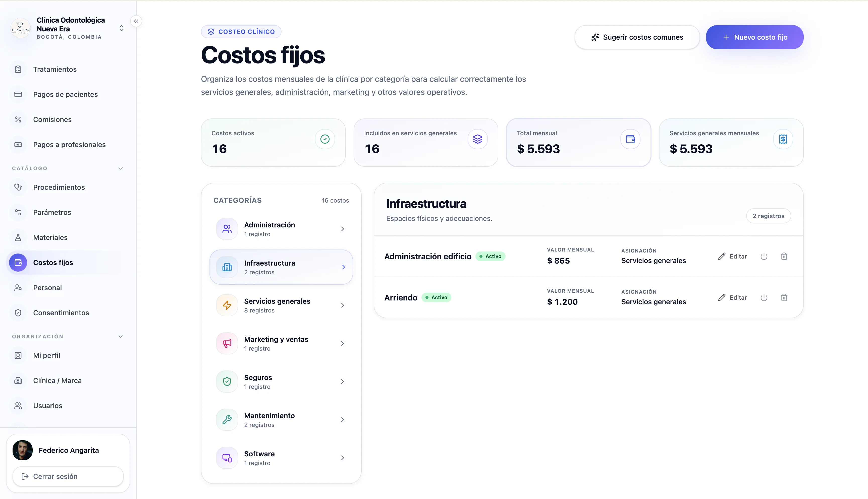Collapse the Catálogo section chevron
The height and width of the screenshot is (499, 868).
120,168
